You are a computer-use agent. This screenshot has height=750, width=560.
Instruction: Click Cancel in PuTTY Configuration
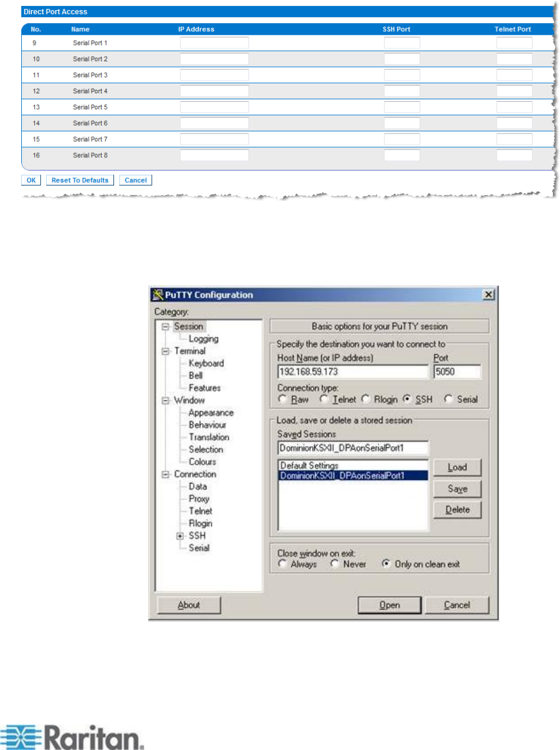(457, 605)
